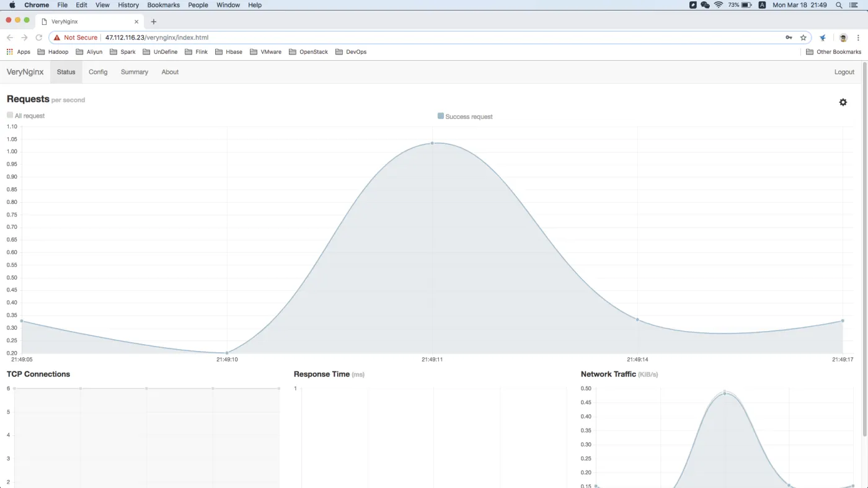Click the Wi-Fi status icon
868x488 pixels.
[719, 5]
